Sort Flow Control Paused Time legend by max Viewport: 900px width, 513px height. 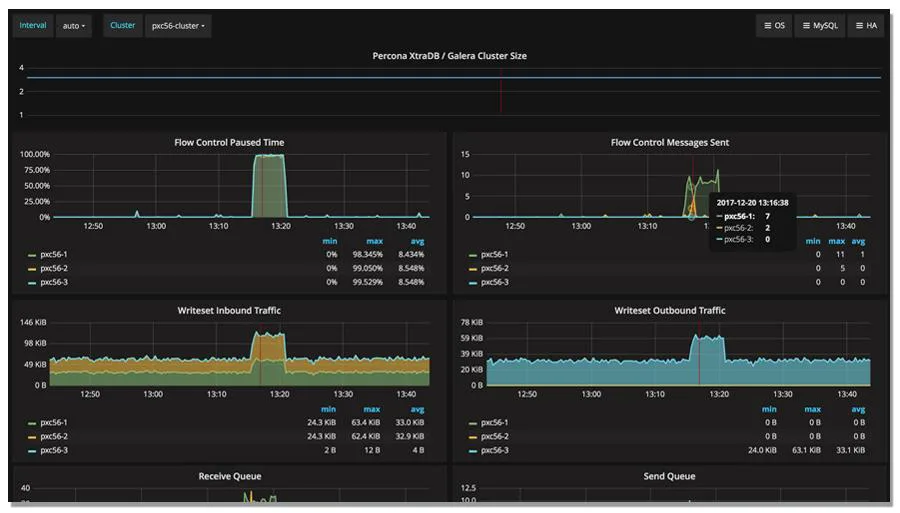(x=374, y=241)
